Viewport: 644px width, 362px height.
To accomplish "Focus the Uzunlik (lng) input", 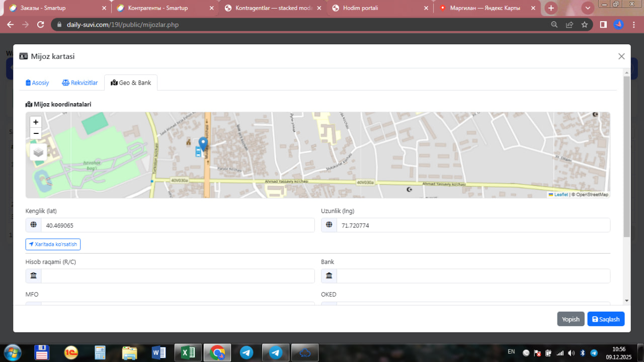I will pos(473,226).
